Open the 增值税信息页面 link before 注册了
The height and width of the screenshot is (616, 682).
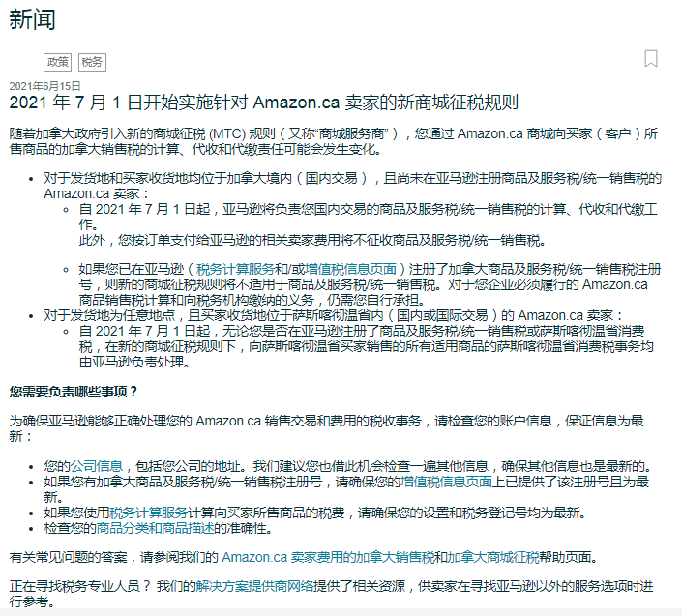point(350,269)
